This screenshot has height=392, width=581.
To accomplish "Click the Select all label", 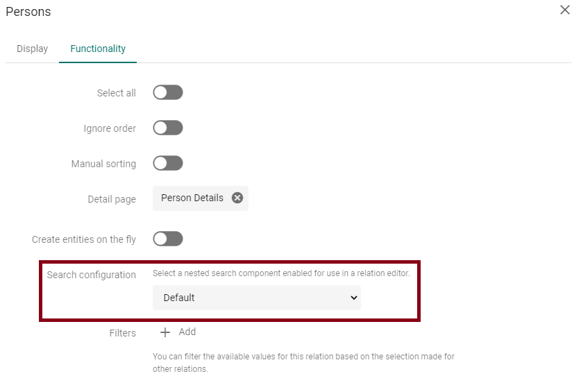I will 117,93.
